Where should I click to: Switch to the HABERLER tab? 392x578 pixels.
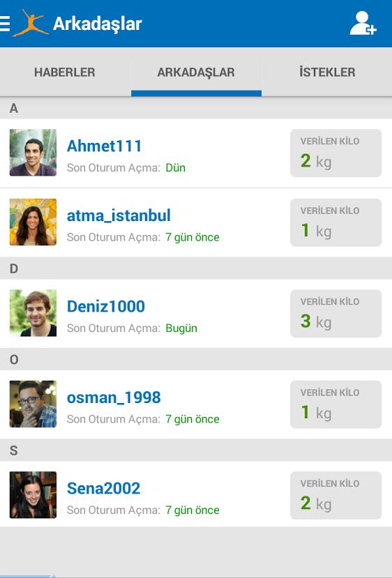tap(65, 72)
